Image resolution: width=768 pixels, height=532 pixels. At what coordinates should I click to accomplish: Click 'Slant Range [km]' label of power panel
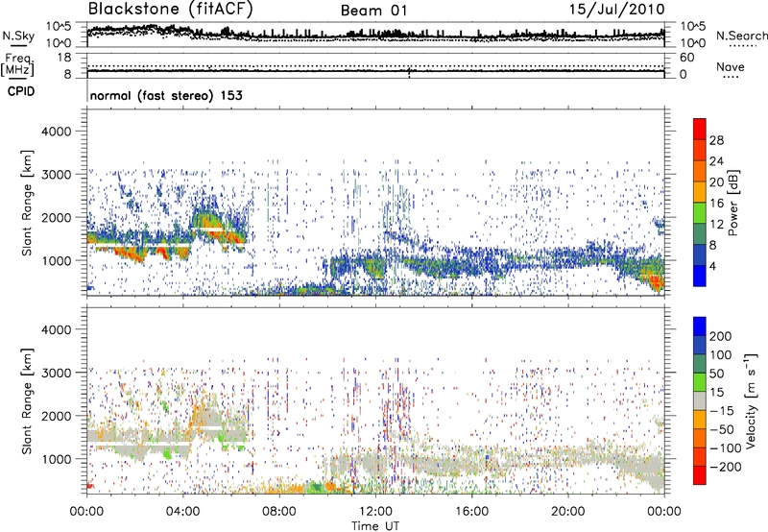28,203
